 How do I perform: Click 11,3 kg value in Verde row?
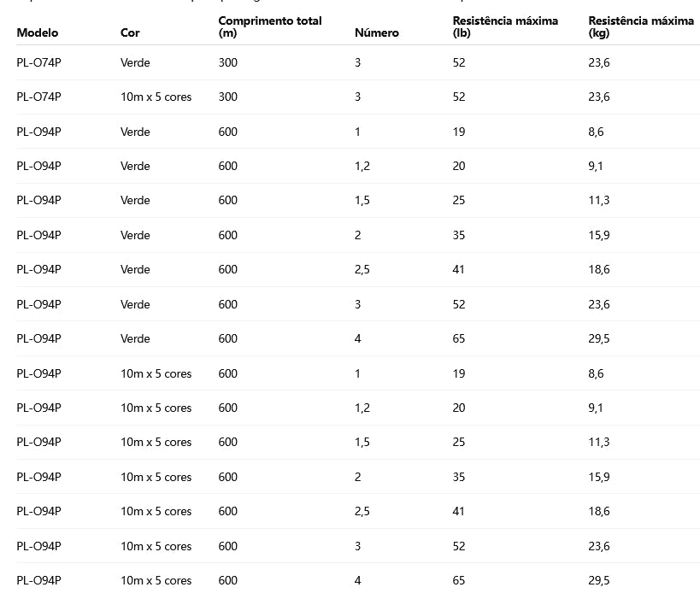pos(598,201)
